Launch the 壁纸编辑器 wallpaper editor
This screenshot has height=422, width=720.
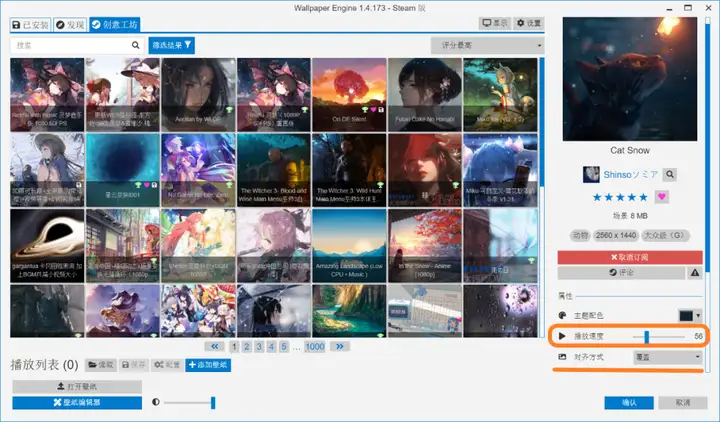(77, 403)
